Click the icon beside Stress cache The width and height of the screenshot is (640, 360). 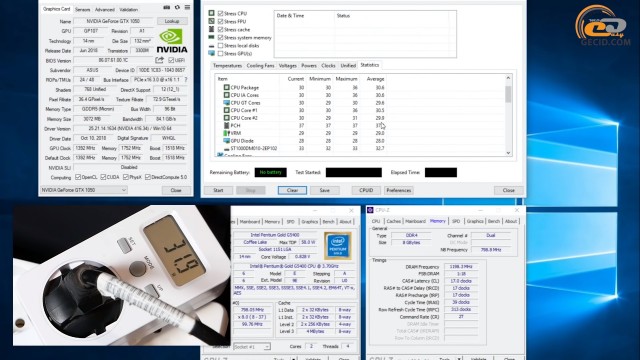211,29
